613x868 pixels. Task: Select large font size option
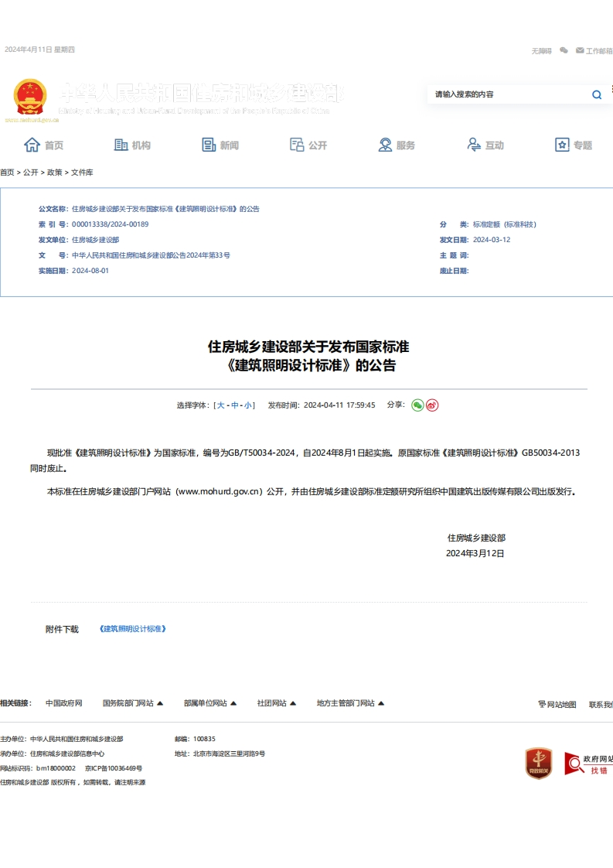(221, 405)
